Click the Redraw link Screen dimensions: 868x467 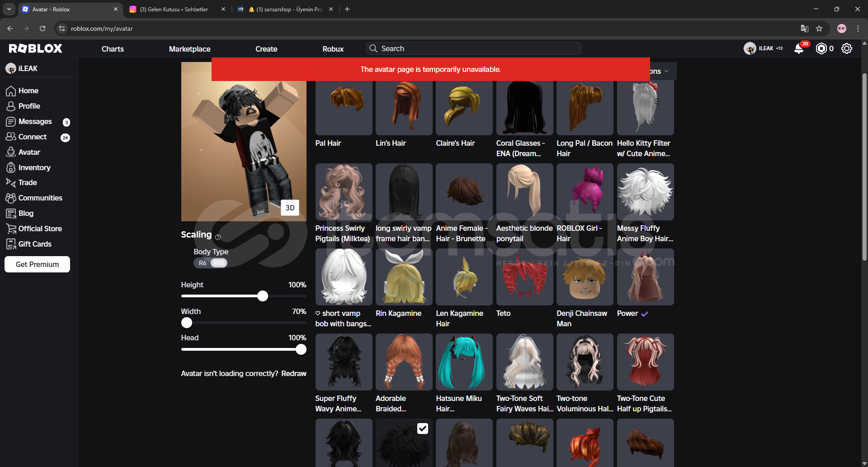pos(294,373)
